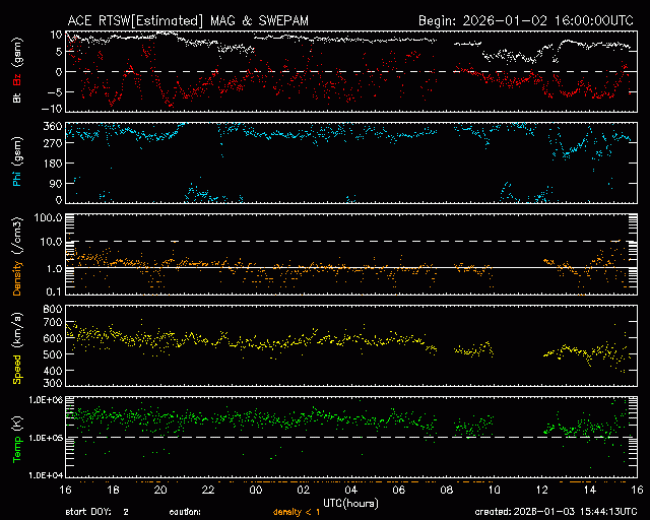This screenshot has width=650, height=520.
Task: Click the 1.0 tick on the Density axis
Action: (54, 268)
